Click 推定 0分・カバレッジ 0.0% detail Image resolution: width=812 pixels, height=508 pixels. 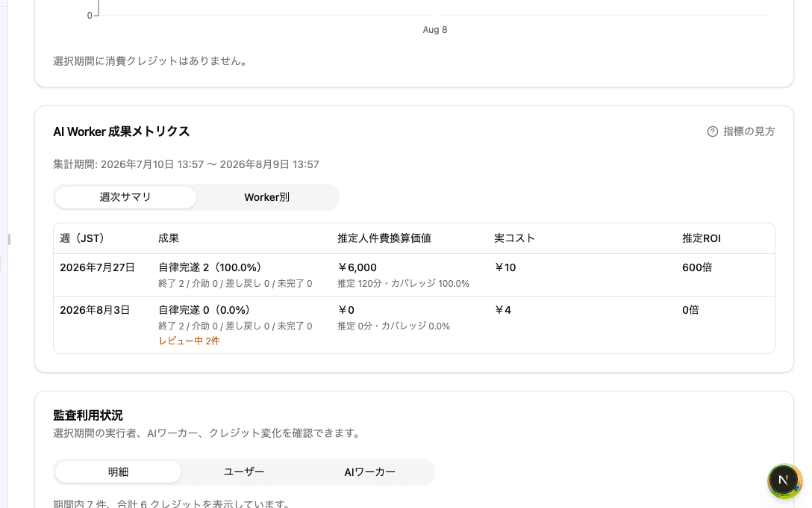[x=393, y=326]
